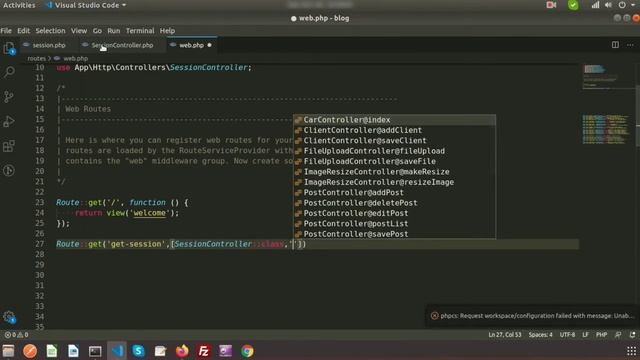This screenshot has height=360, width=640.
Task: Open the Manage gear settings icon
Action: coord(9,317)
